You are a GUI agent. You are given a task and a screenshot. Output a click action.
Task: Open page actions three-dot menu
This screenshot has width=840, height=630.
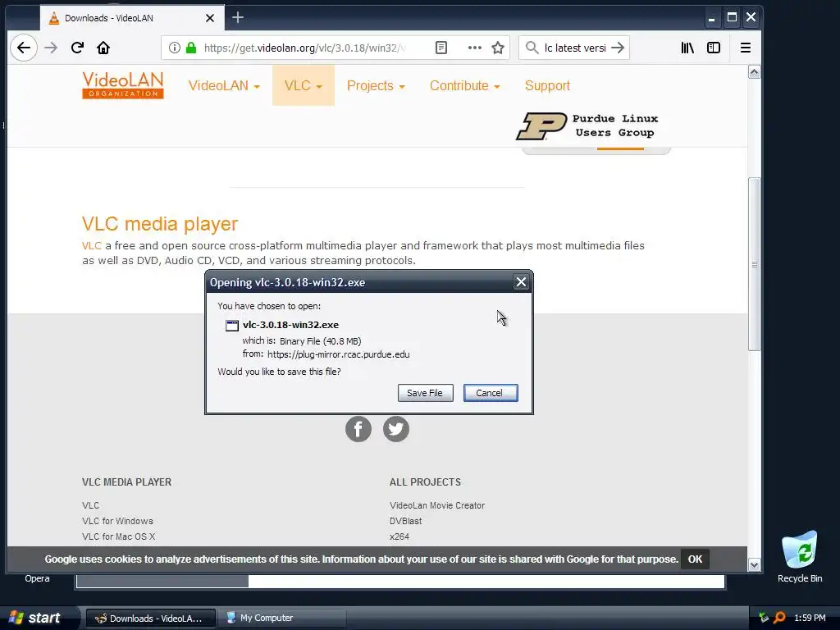coord(474,48)
